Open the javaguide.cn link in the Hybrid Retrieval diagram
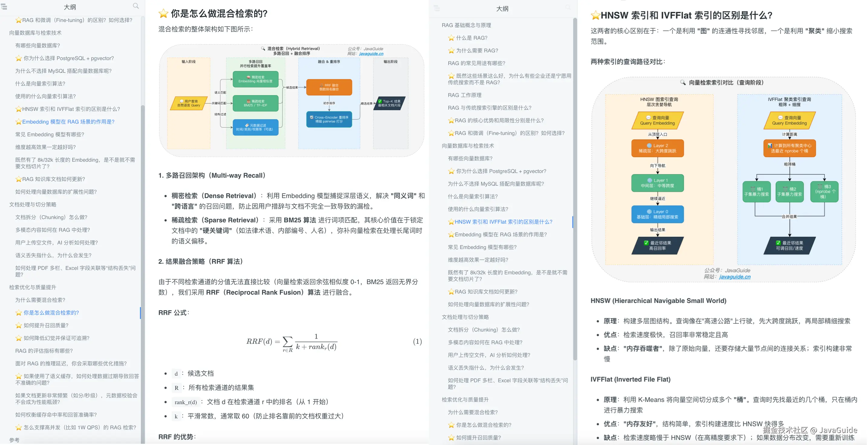Screen dimensions: 868x445 coord(371,53)
